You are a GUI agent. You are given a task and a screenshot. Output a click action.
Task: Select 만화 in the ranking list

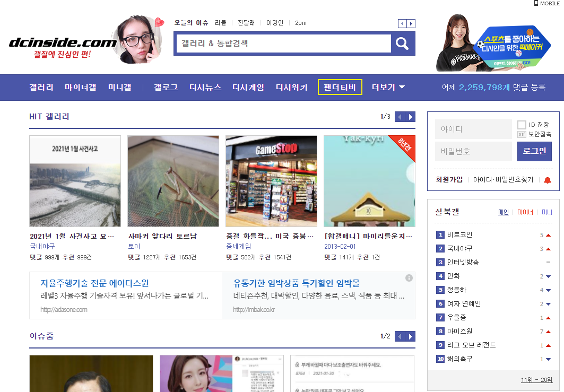tap(454, 276)
